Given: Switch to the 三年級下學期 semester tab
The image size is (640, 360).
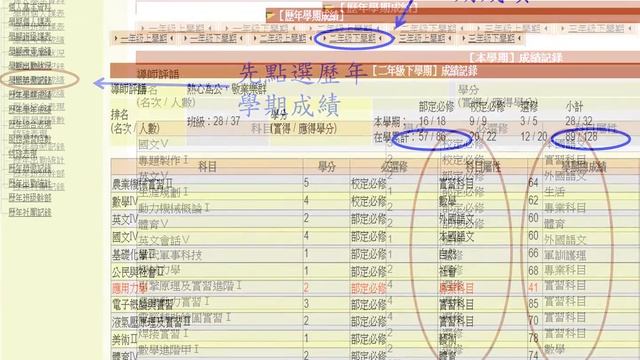Looking at the screenshot, I should [x=491, y=38].
